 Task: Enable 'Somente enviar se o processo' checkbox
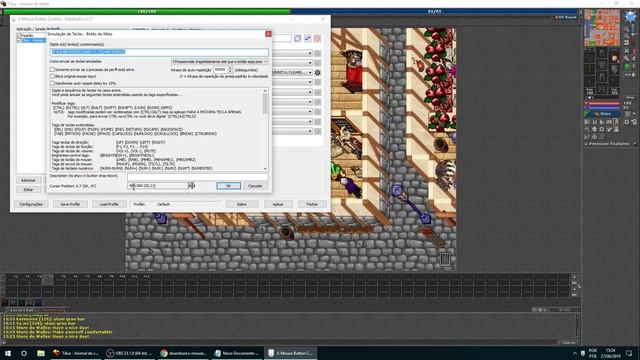[52, 70]
